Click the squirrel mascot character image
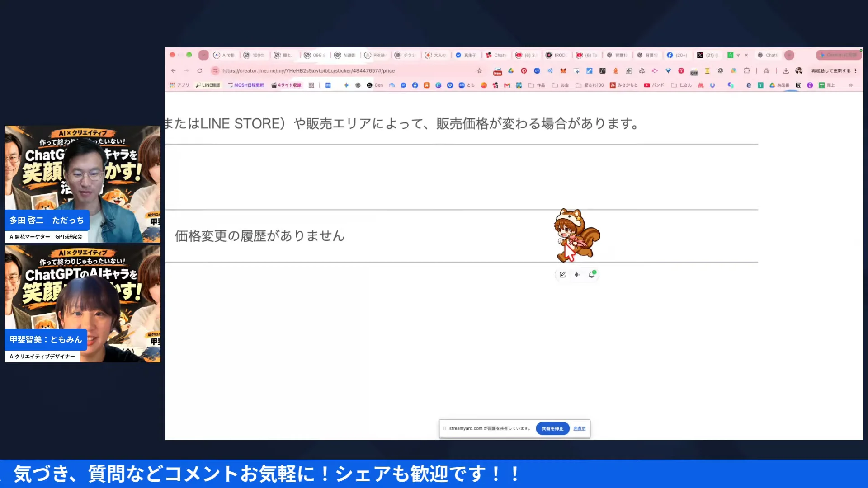 577,235
